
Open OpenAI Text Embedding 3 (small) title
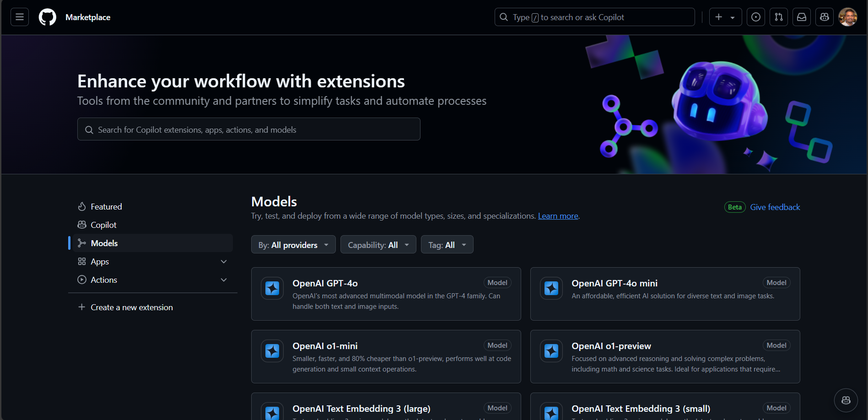point(641,409)
